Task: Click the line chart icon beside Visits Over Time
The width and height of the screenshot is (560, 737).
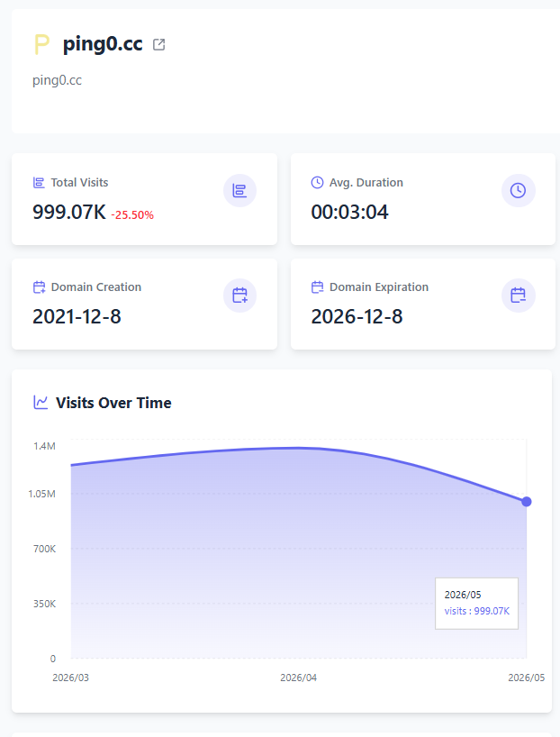Action: click(x=41, y=403)
